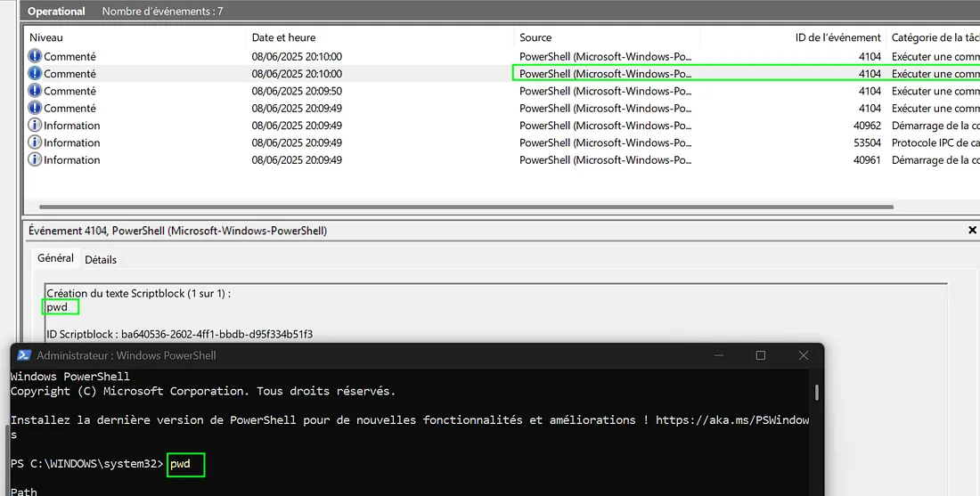Click the Information icon for event ID 40961

[35, 160]
